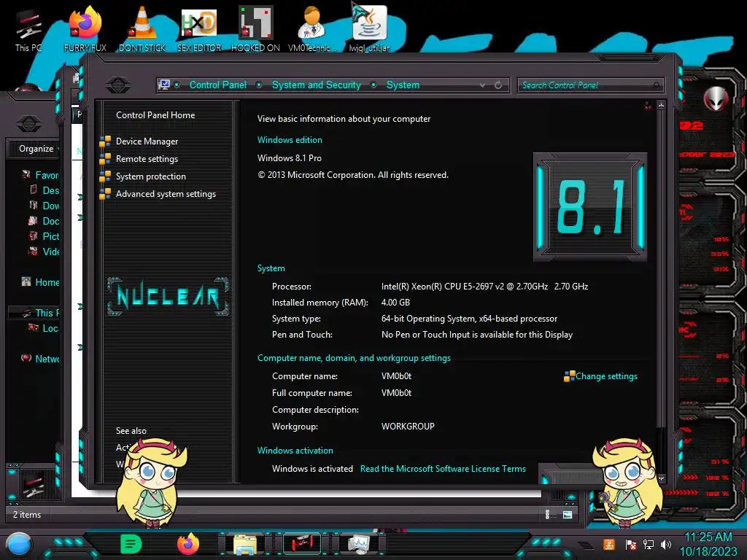This screenshot has height=560, width=747.
Task: Open Control Panel Home
Action: 155,114
